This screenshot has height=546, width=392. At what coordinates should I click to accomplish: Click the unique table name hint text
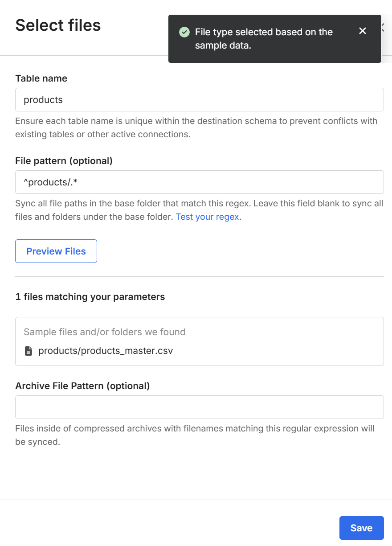pos(196,127)
